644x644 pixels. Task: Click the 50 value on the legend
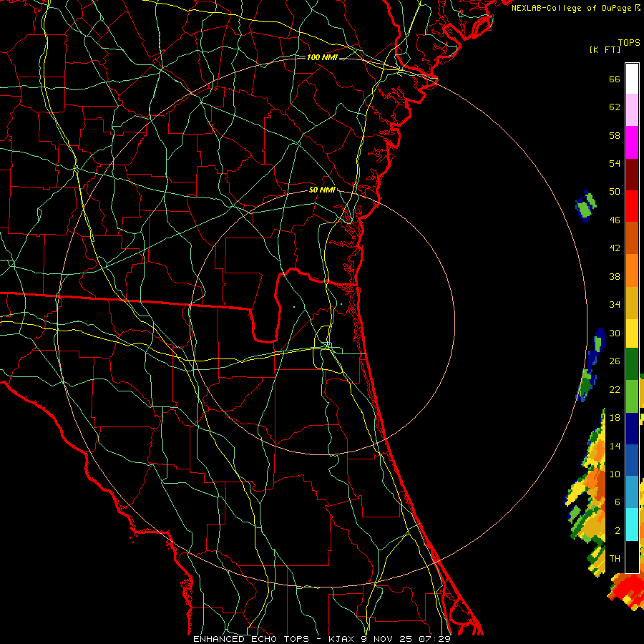tap(615, 191)
